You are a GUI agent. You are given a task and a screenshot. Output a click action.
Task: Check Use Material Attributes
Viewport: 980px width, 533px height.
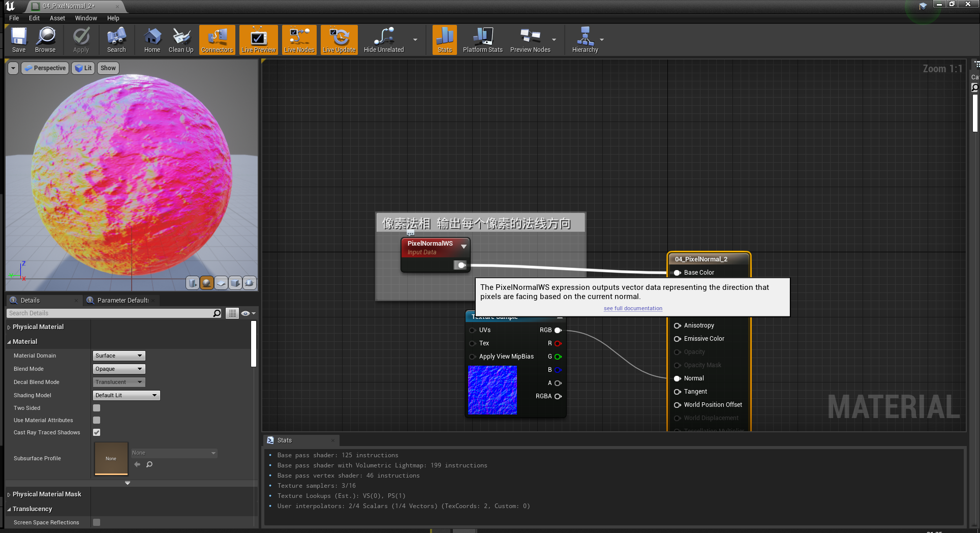tap(96, 420)
